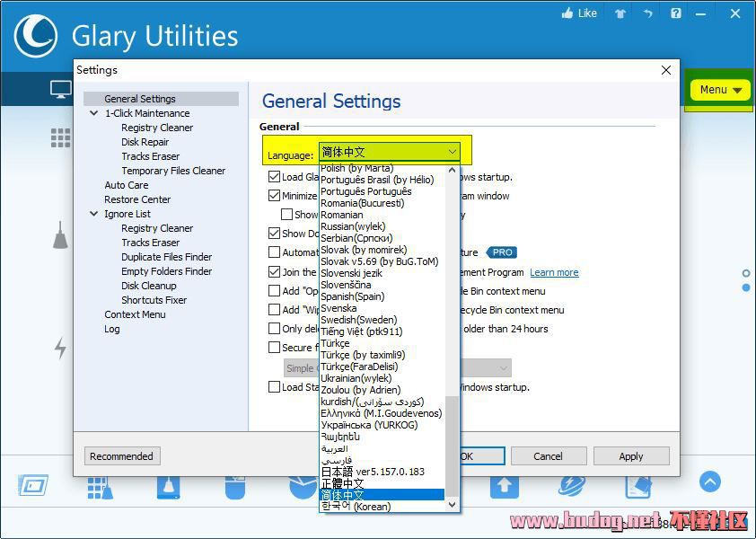Select Restore Center in the settings tree
The image size is (756, 539).
pos(137,199)
